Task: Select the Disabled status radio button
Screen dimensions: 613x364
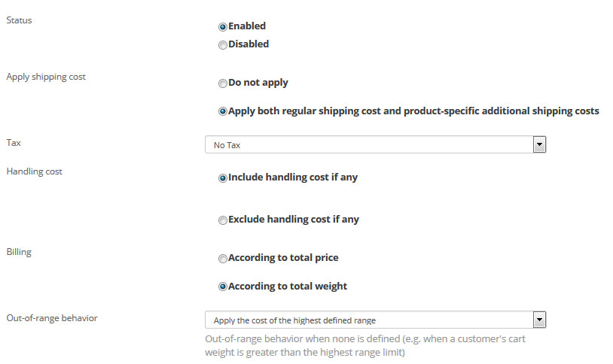Action: click(x=223, y=44)
